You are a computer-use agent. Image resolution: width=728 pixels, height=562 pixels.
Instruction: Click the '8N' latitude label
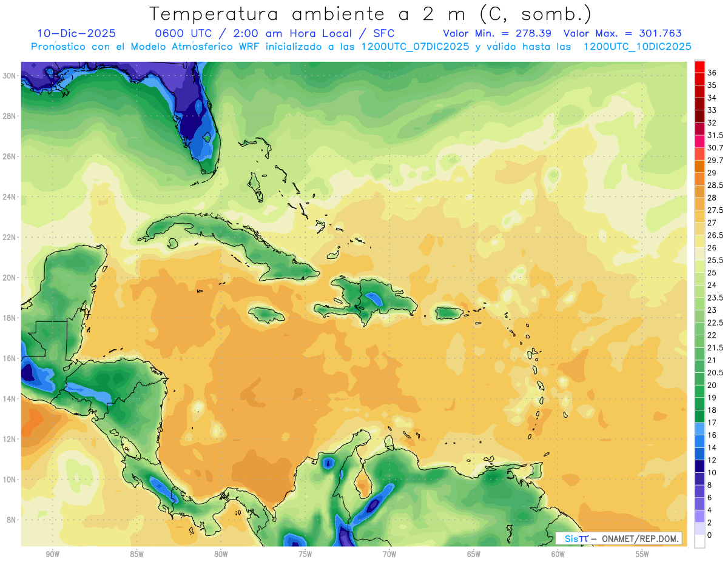click(12, 520)
